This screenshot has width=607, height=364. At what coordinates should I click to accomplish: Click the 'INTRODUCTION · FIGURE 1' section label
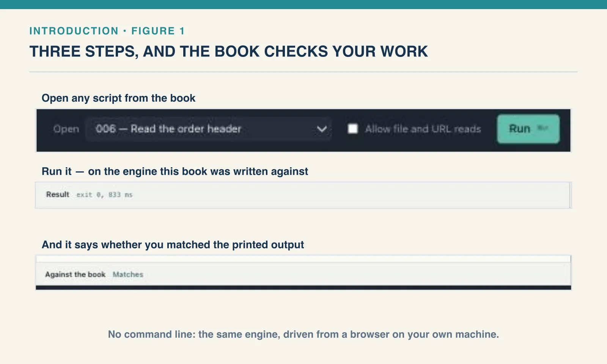tap(107, 31)
